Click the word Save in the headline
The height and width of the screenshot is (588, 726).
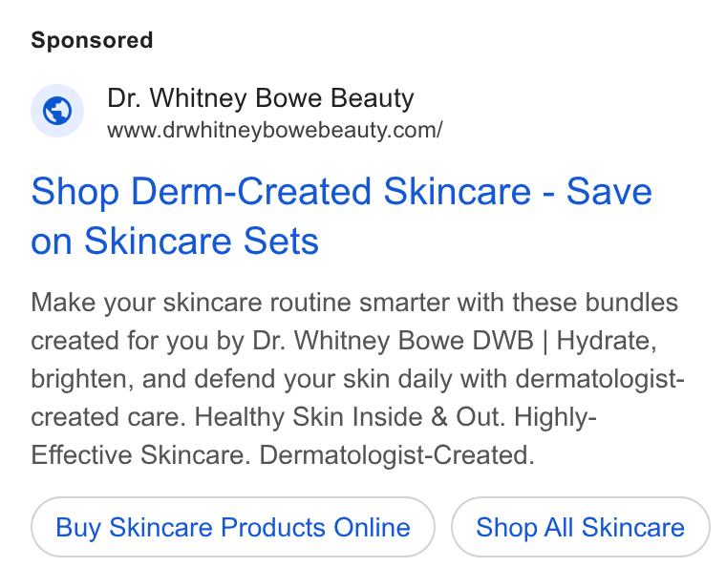pyautogui.click(x=609, y=191)
